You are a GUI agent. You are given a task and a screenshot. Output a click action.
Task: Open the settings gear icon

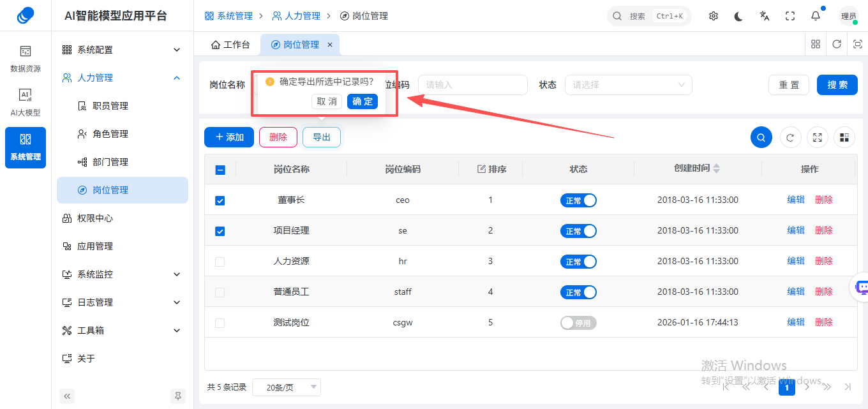(714, 16)
